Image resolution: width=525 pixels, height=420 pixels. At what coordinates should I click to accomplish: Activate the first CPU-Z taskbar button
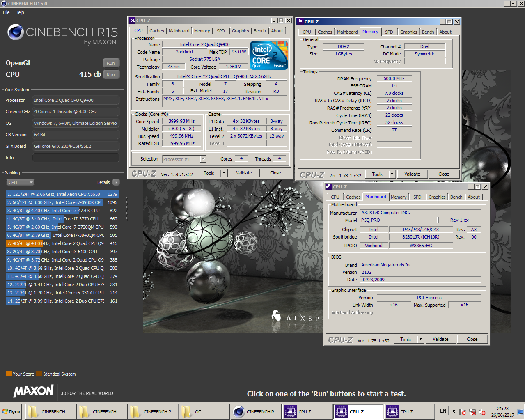[x=308, y=411]
